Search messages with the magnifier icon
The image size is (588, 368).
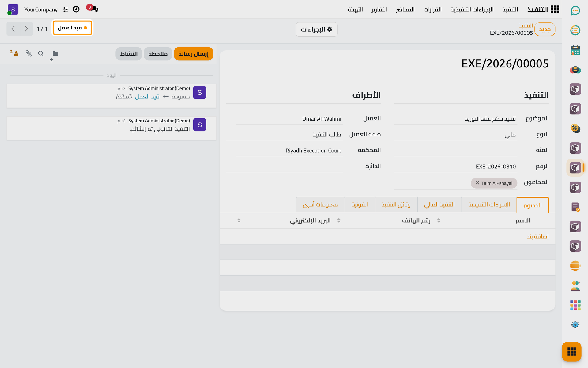[41, 53]
